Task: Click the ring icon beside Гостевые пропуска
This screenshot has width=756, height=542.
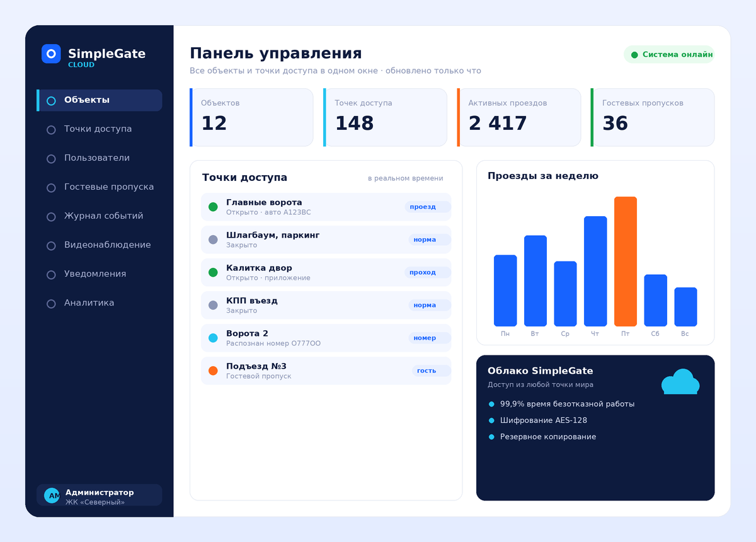Action: pyautogui.click(x=51, y=188)
